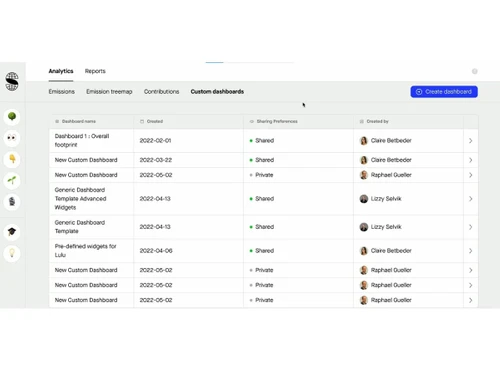Click the Dashboard name column header icon
This screenshot has width=500, height=375.
[x=57, y=121]
